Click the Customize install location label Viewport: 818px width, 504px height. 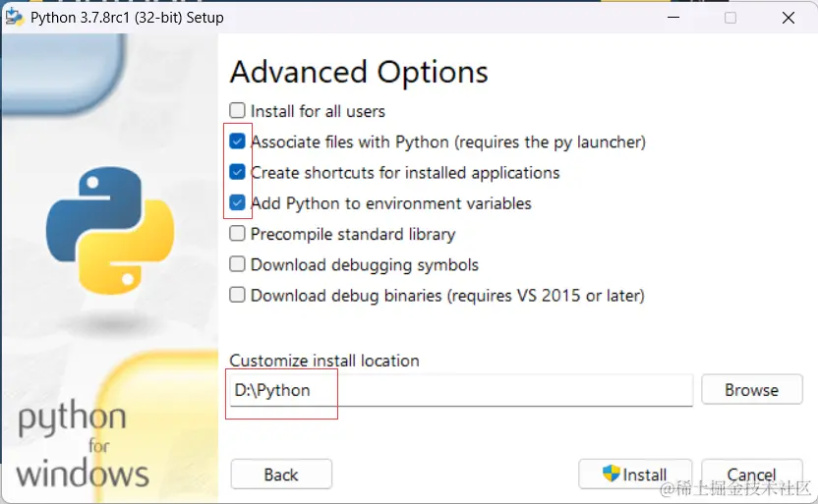point(324,361)
